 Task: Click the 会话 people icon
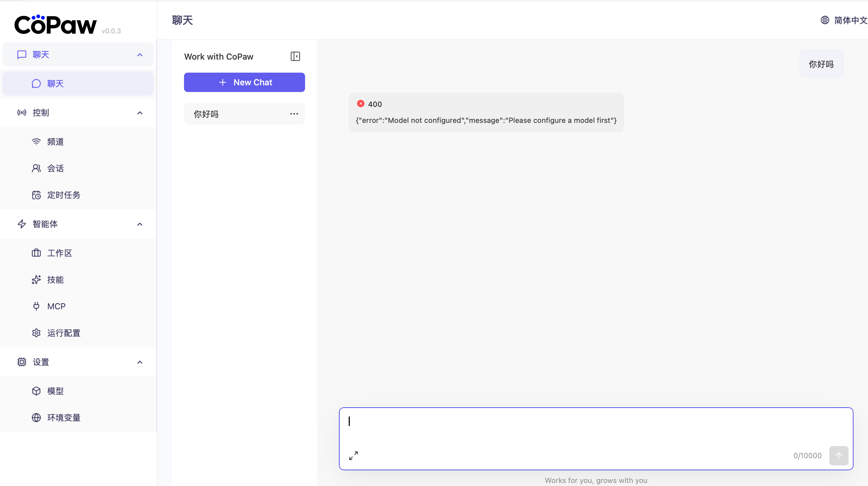tap(36, 168)
